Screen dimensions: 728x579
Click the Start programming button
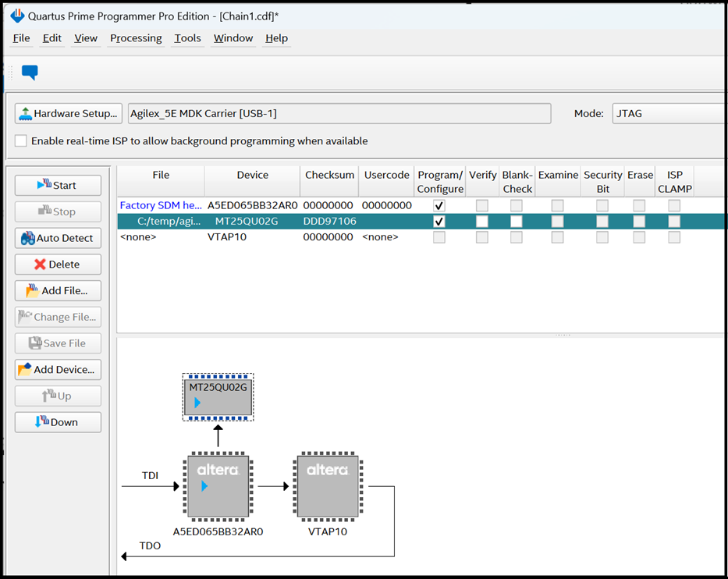tap(58, 185)
